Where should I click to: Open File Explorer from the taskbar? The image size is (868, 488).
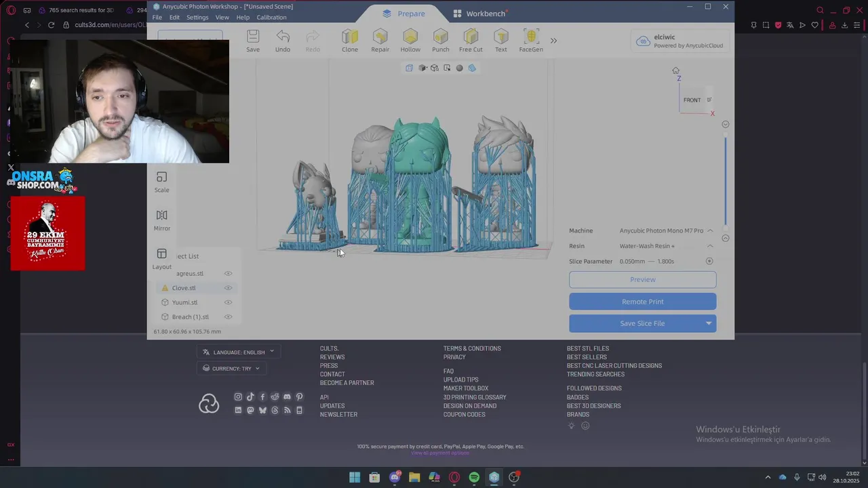(414, 477)
